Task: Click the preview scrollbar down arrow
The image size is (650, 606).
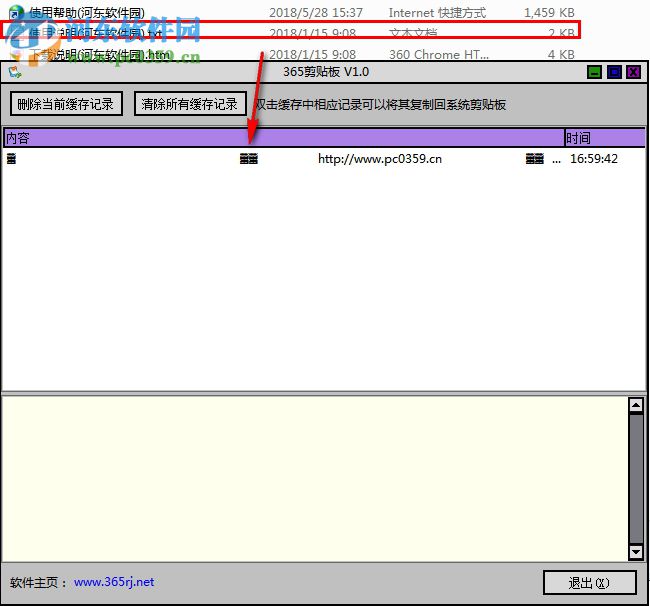Action: (x=636, y=551)
